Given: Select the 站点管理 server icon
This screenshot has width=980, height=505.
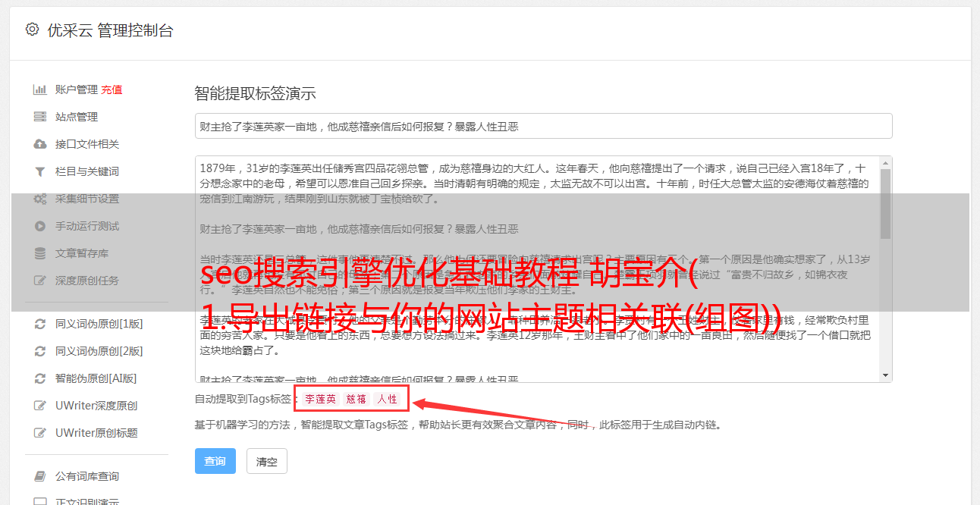Looking at the screenshot, I should pyautogui.click(x=40, y=117).
